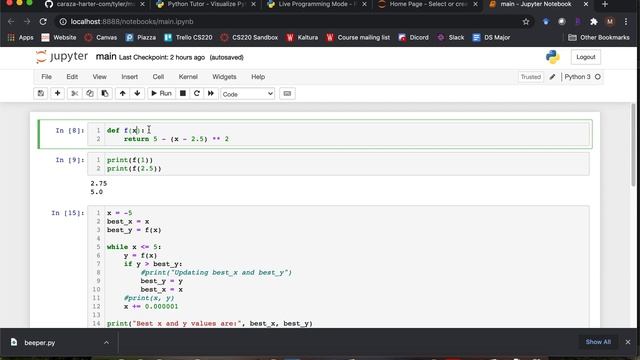This screenshot has width=640, height=360.
Task: Open the Course mailing list bookmark
Action: pos(358,38)
